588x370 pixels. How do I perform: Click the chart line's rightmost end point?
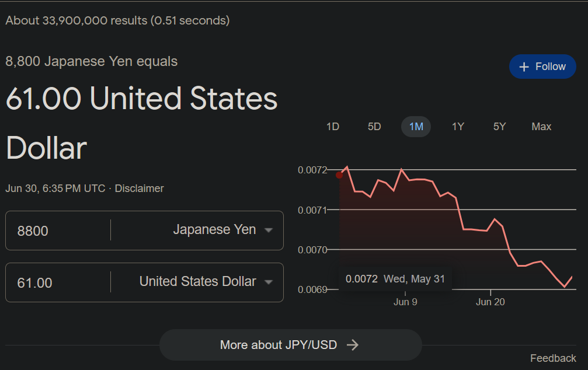(x=572, y=277)
